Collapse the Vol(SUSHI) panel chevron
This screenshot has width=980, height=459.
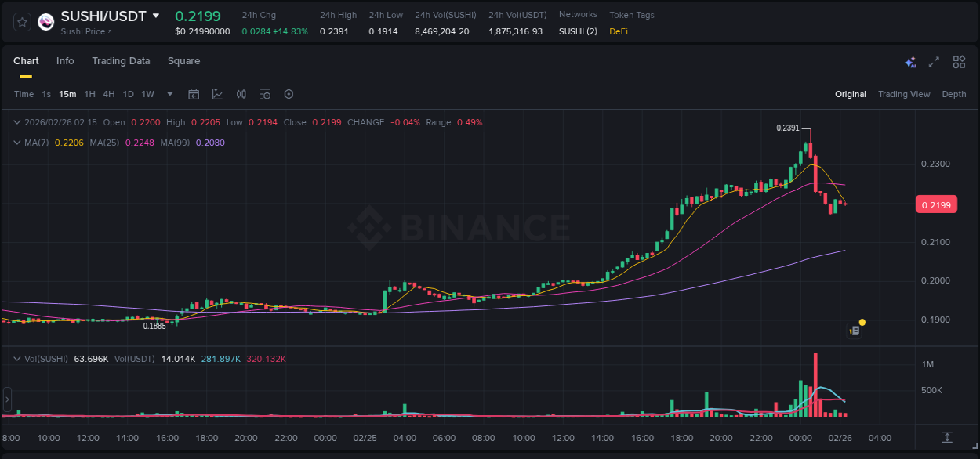coord(16,358)
